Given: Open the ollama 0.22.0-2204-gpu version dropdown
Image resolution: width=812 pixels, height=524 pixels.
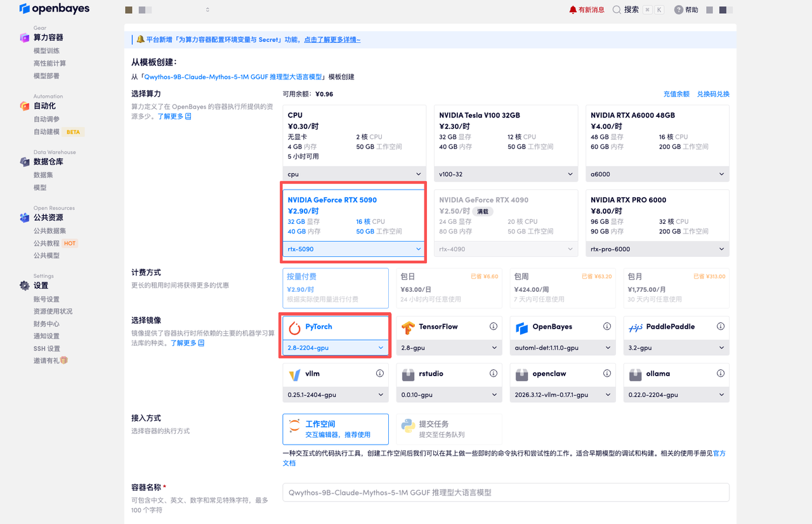Looking at the screenshot, I should click(676, 395).
